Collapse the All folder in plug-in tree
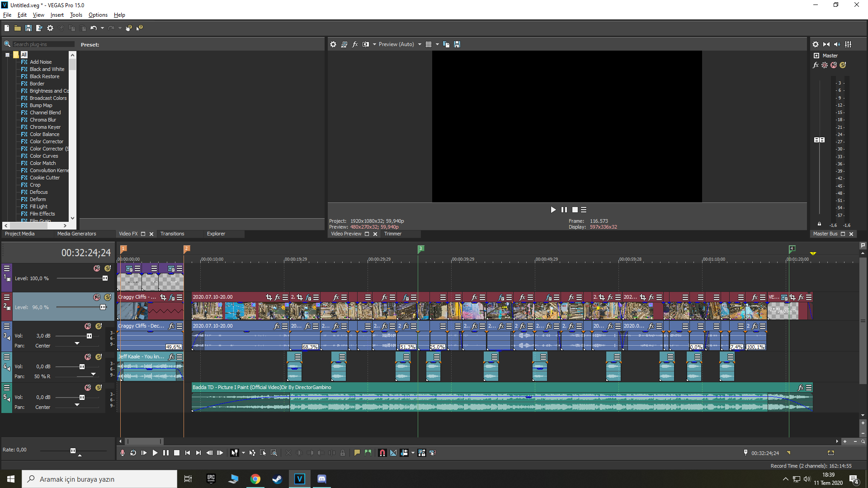The image size is (868, 488). click(8, 55)
